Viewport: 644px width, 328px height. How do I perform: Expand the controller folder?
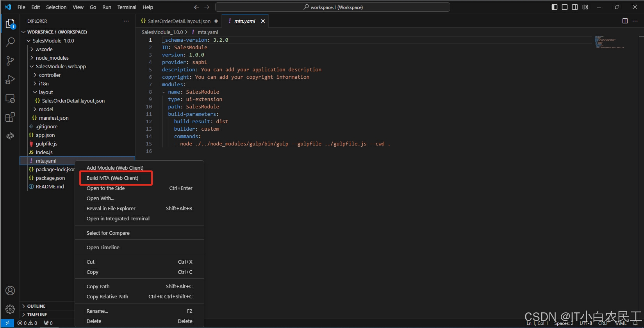(78, 75)
